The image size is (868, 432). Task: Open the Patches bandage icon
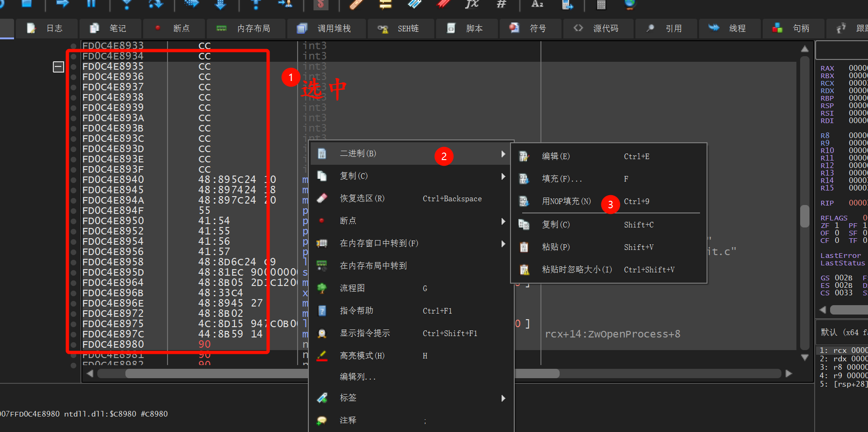[x=357, y=4]
